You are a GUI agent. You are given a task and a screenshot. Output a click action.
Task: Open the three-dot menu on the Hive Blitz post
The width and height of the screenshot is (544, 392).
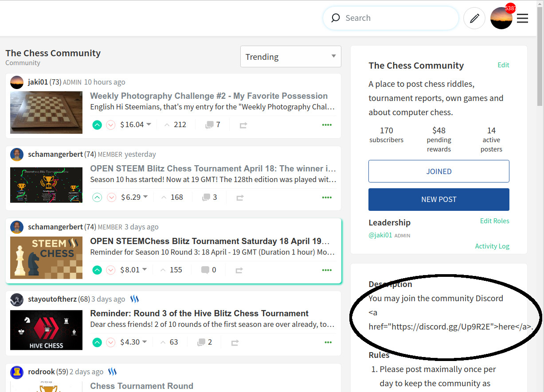click(x=328, y=342)
